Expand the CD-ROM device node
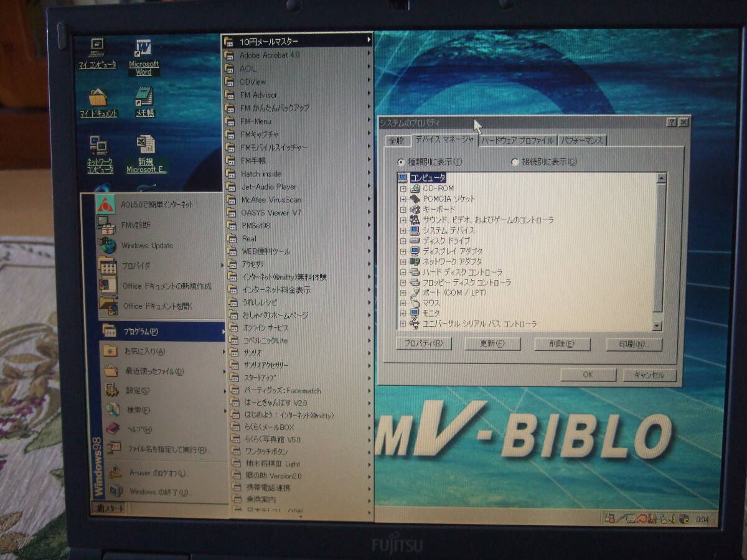 coord(405,187)
